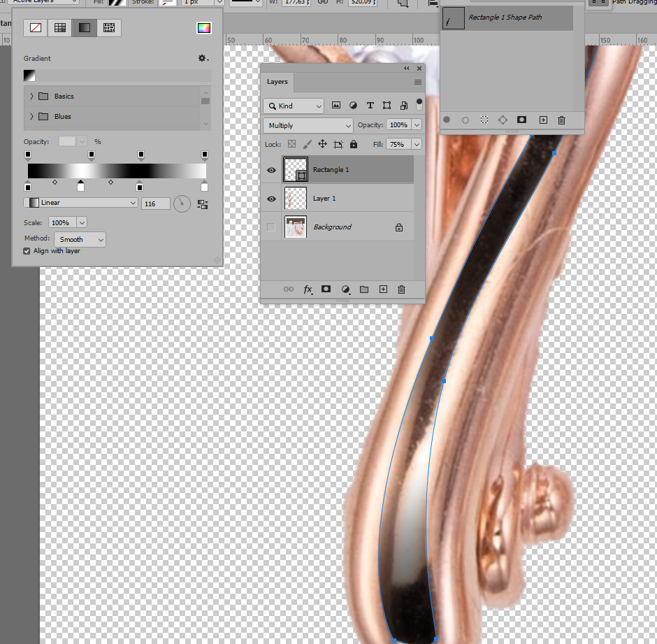This screenshot has height=644, width=657.
Task: Open the Multiply blend mode dropdown
Action: (308, 125)
